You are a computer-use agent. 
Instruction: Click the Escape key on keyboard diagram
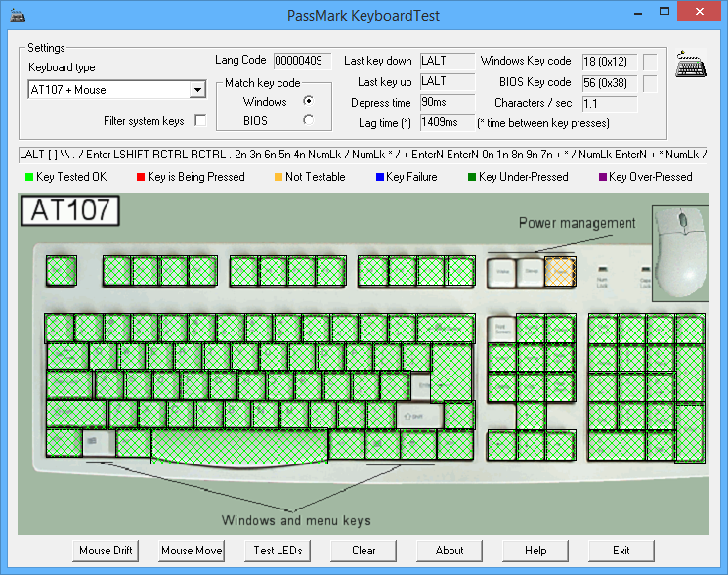click(62, 271)
